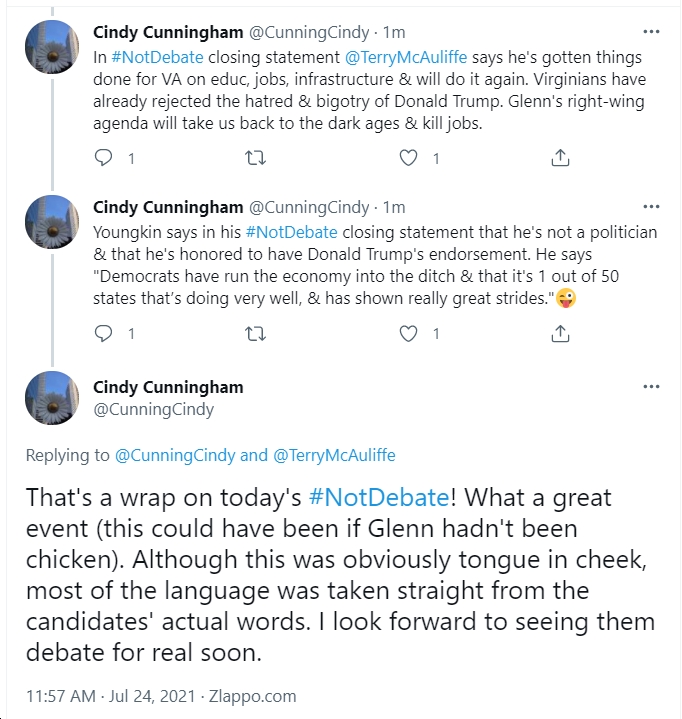Share the first tweet via share icon
This screenshot has height=719, width=682.
coord(560,158)
